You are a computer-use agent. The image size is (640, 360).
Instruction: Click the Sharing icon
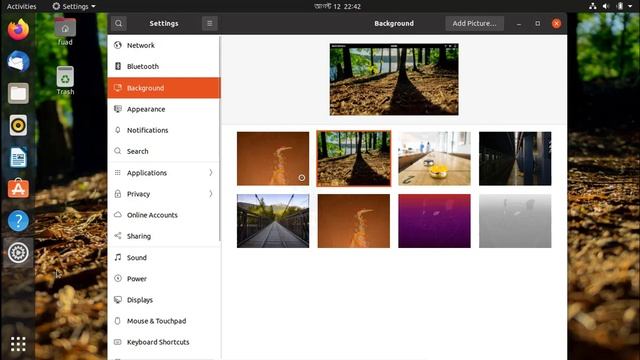click(118, 236)
